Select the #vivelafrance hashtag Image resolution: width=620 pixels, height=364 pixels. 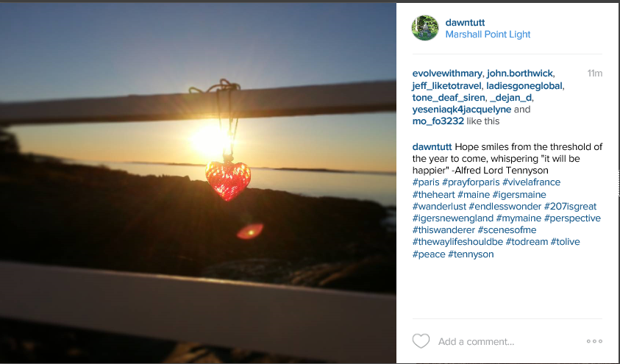(x=531, y=182)
